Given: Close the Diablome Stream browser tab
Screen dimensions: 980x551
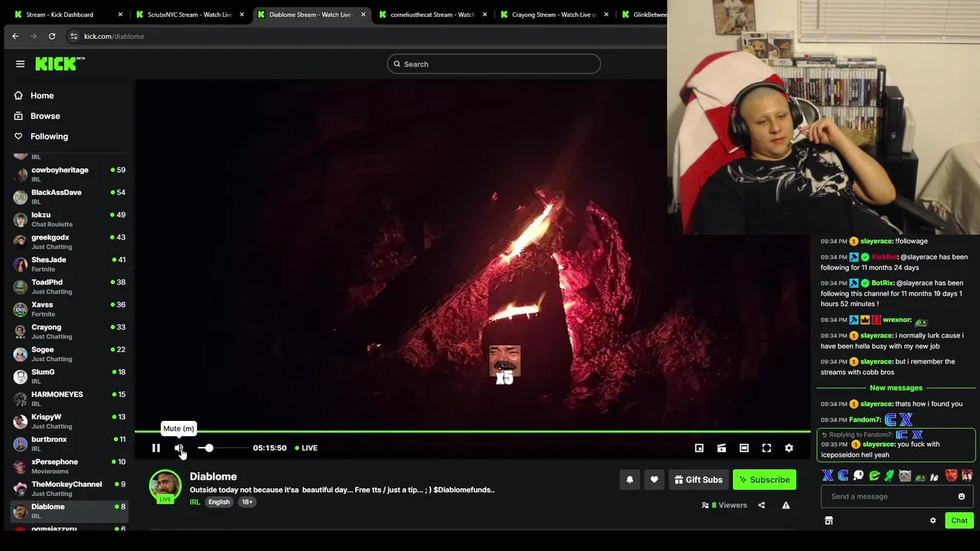Looking at the screenshot, I should tap(363, 15).
